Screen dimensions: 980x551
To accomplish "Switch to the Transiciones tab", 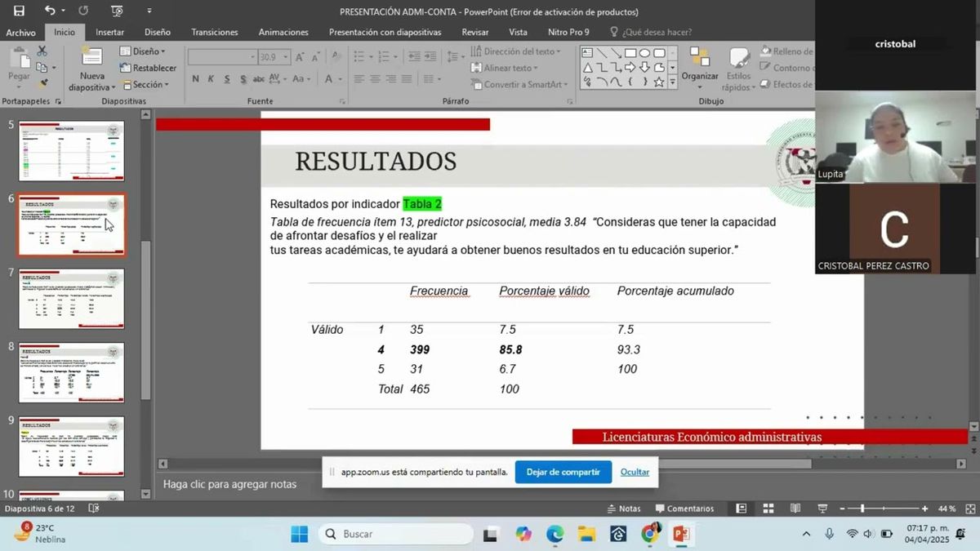I will point(215,32).
